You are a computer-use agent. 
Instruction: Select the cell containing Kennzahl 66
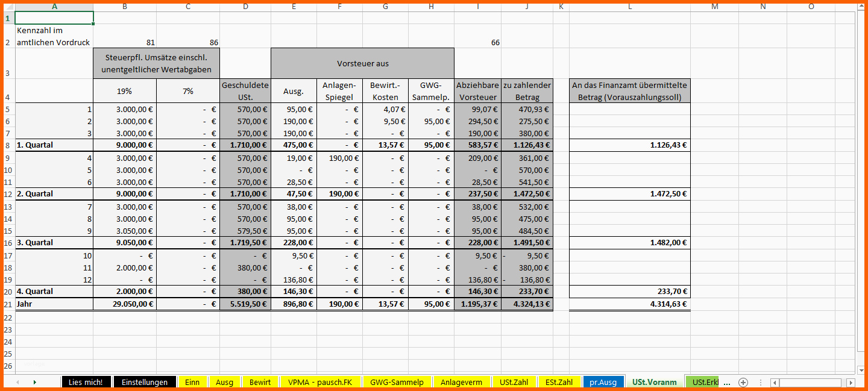pos(477,36)
